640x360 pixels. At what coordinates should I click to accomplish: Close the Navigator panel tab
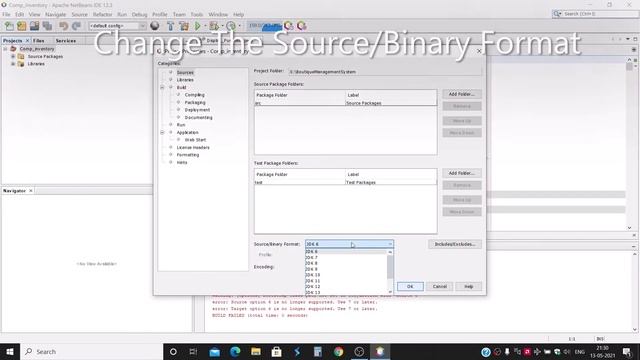click(31, 191)
